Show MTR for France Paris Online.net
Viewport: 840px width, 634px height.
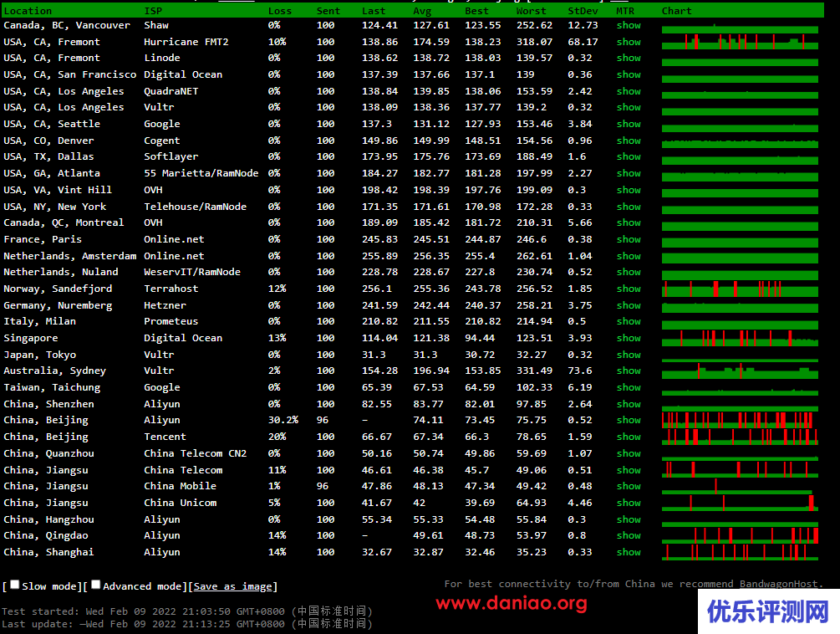[629, 239]
